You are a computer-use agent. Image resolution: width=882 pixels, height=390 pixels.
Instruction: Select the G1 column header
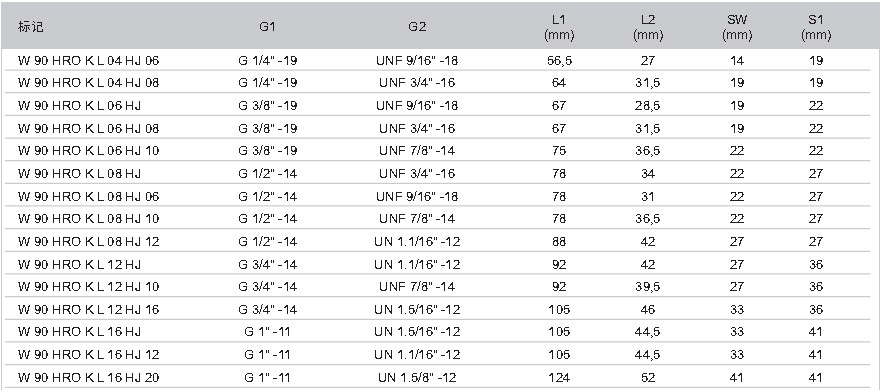268,27
